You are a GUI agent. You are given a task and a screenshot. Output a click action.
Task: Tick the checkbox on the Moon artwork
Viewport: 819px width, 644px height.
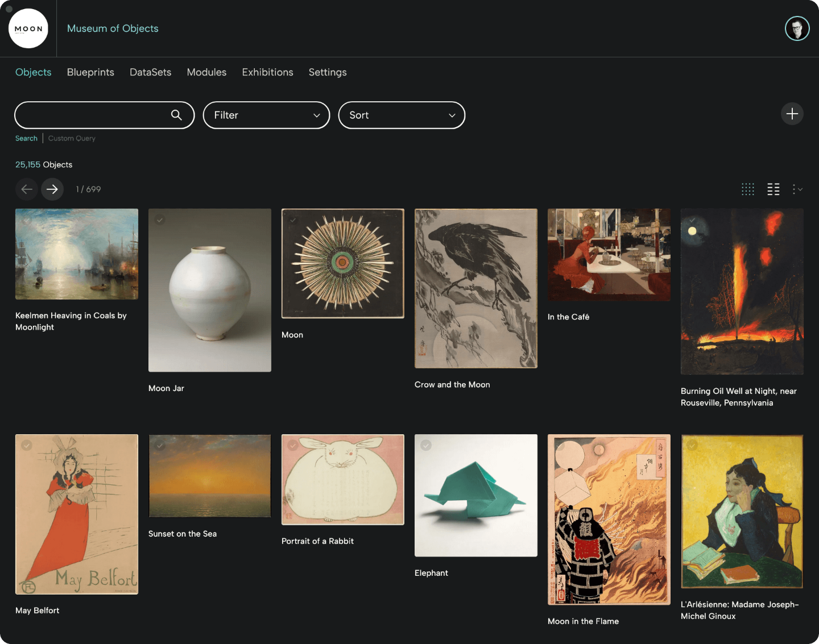[293, 219]
